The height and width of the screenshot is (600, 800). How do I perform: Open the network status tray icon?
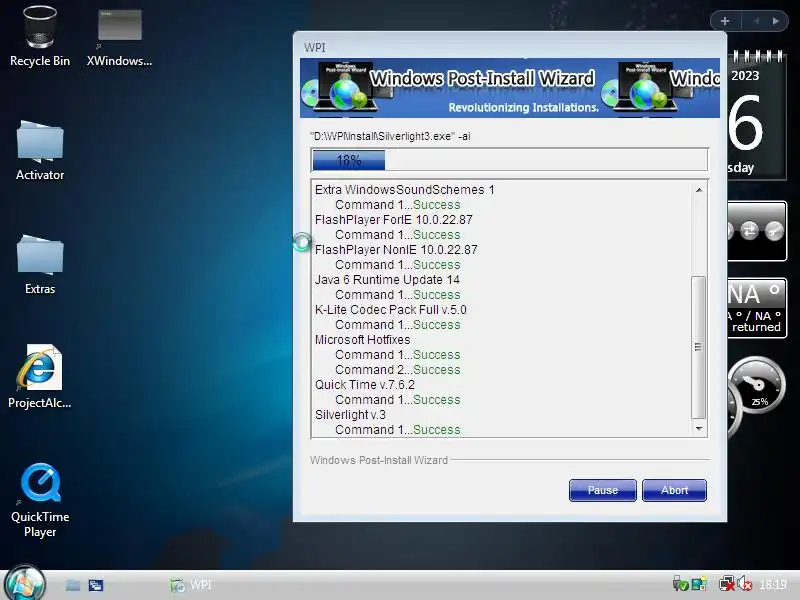pyautogui.click(x=727, y=584)
